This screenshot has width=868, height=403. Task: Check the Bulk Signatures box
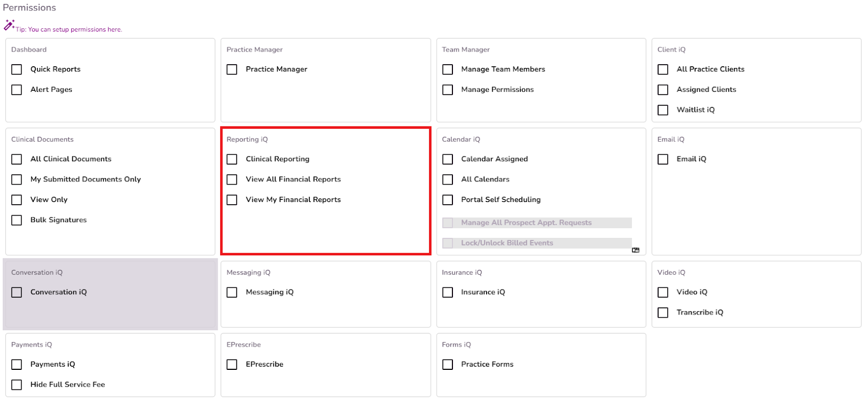pyautogui.click(x=17, y=220)
